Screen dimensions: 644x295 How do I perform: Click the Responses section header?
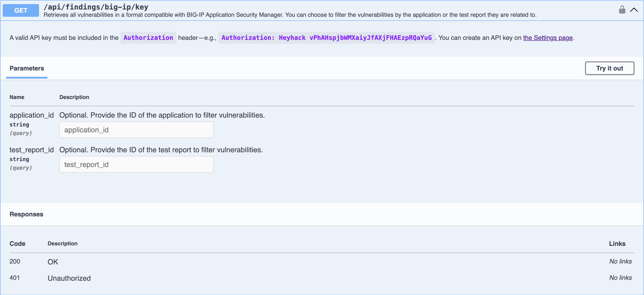click(x=26, y=214)
